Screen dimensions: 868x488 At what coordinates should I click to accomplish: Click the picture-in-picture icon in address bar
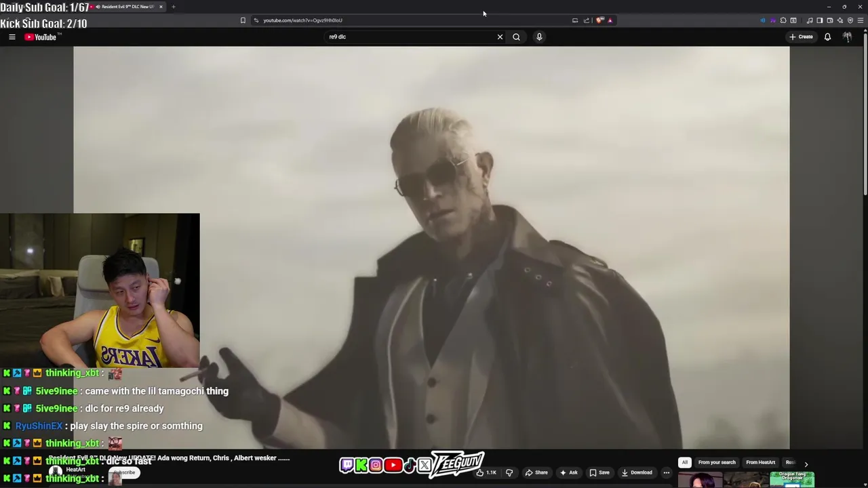pos(575,20)
